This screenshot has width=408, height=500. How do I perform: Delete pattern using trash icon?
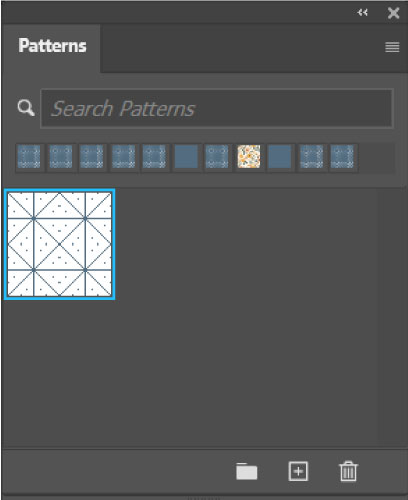[x=348, y=471]
